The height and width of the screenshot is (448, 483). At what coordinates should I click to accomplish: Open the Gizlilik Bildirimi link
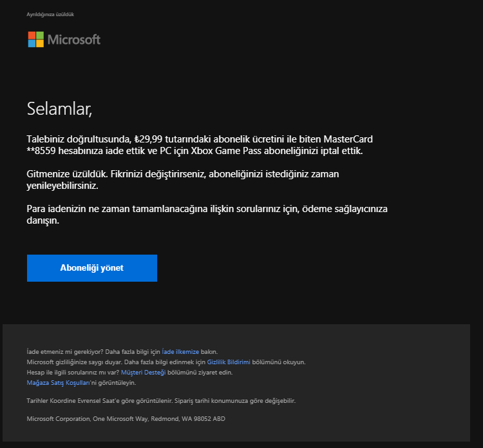(x=228, y=362)
